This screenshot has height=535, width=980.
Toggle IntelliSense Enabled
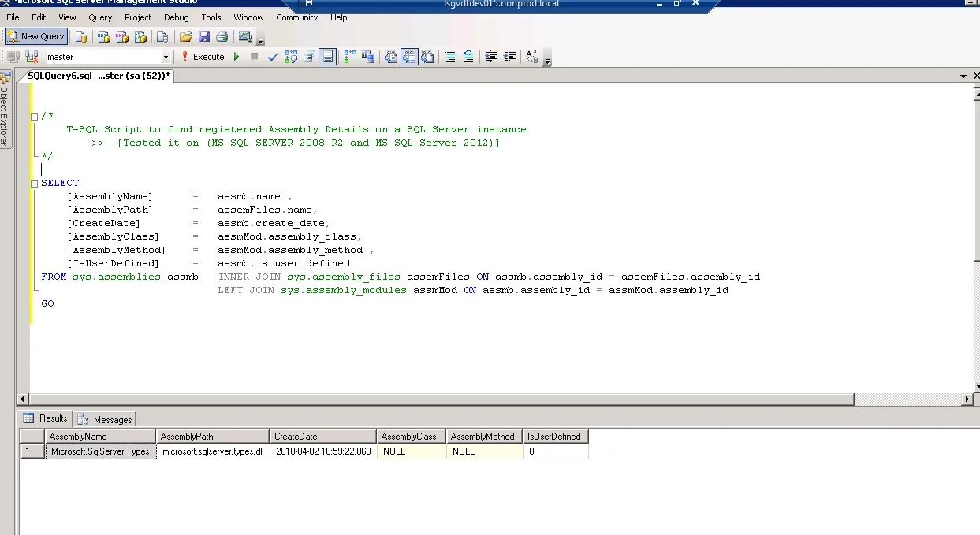328,57
